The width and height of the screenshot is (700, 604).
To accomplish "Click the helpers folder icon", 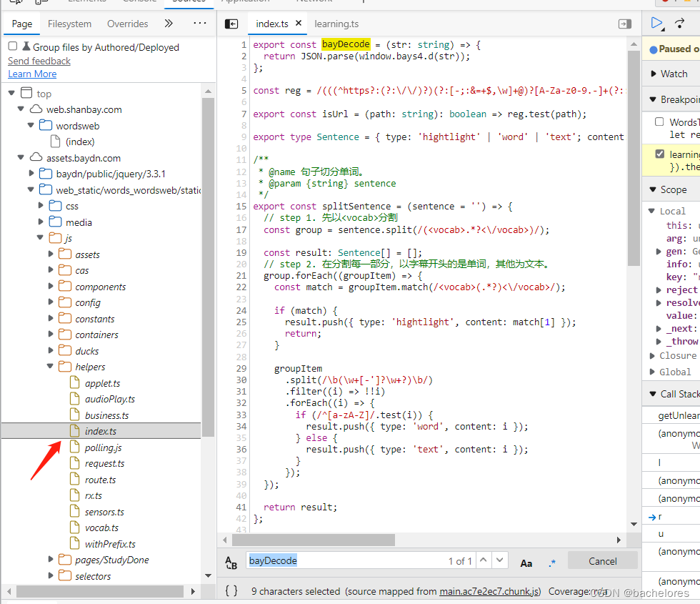I will click(x=65, y=366).
